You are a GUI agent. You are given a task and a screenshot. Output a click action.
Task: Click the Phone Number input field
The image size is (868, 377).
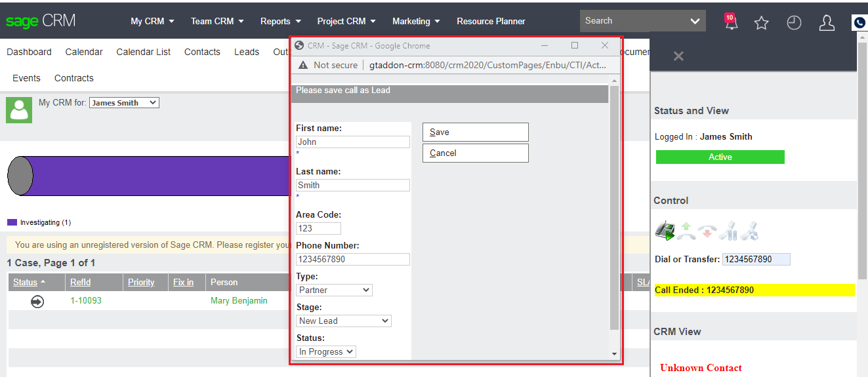[353, 259]
